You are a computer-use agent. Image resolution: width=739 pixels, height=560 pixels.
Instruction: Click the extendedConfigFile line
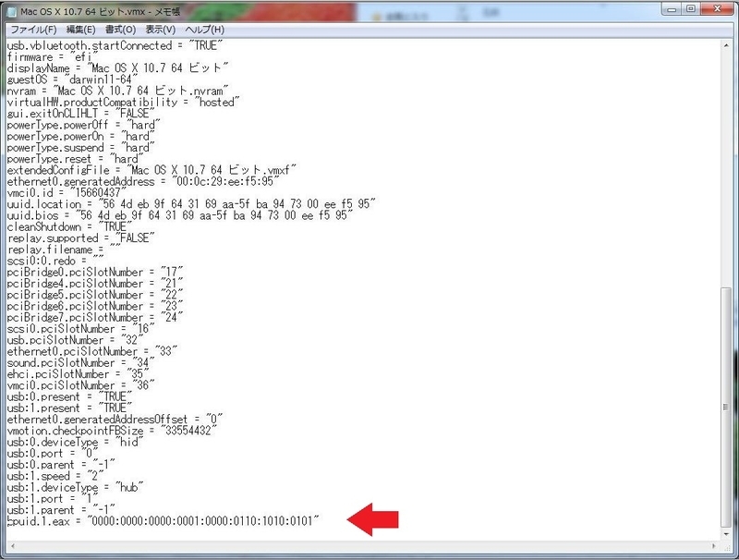click(x=152, y=170)
